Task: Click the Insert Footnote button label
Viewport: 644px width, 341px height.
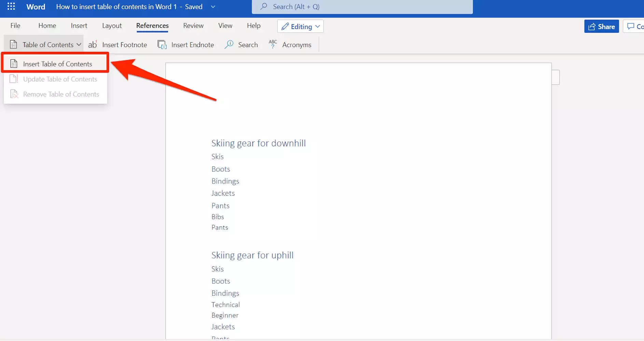Action: [x=124, y=45]
